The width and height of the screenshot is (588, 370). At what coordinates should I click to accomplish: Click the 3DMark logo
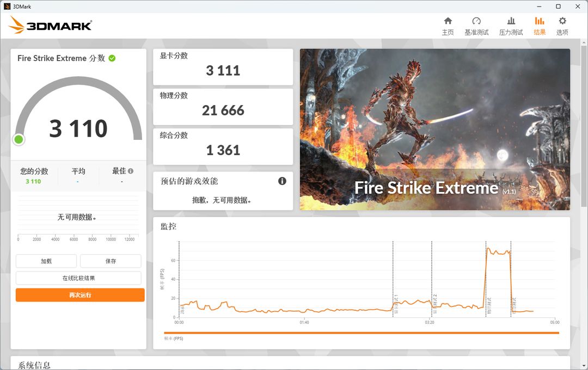point(50,25)
